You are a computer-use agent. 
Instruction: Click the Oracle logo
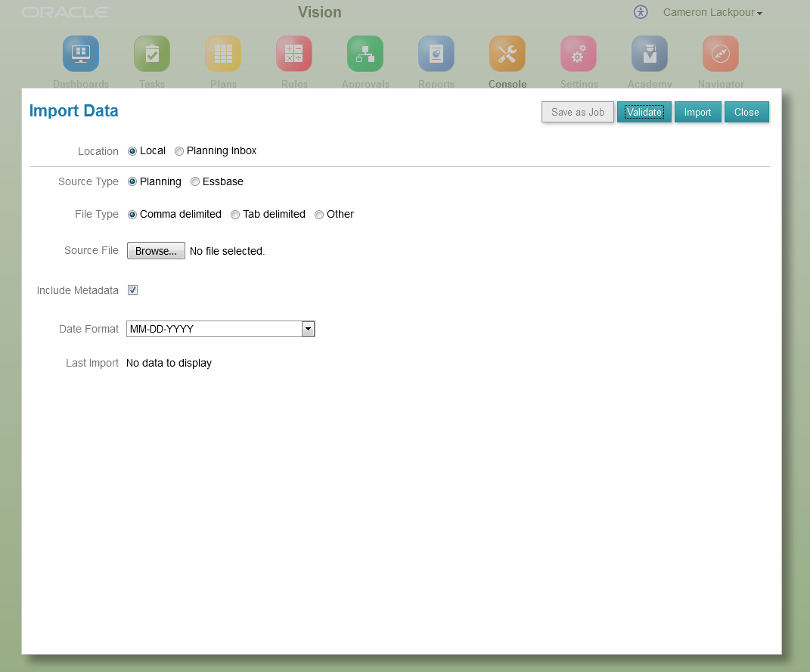click(x=66, y=12)
